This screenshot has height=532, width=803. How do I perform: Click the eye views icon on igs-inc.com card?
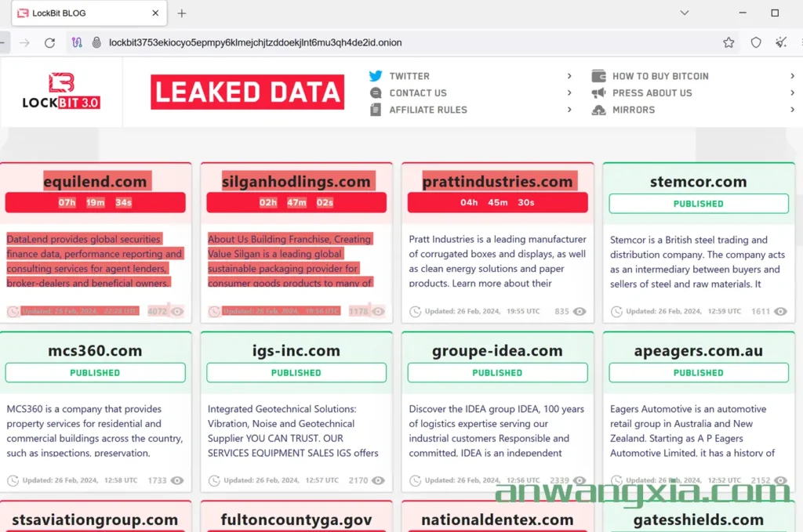[379, 480]
